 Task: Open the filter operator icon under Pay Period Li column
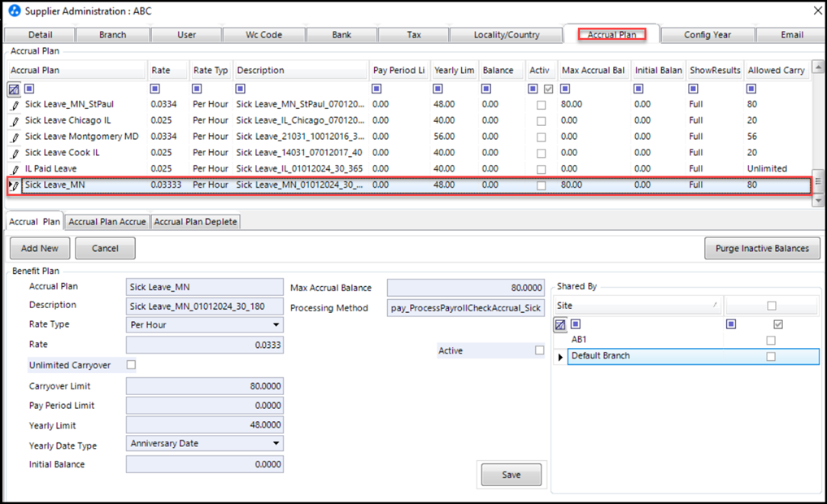[x=377, y=89]
